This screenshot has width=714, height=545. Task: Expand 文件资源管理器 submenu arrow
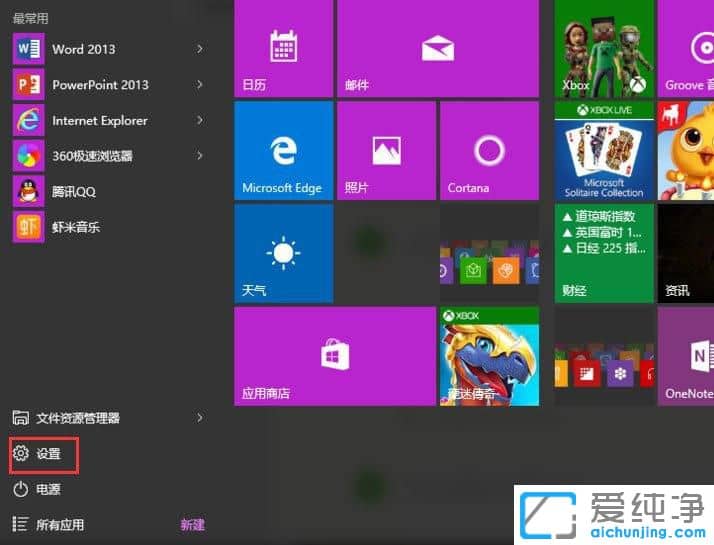point(199,418)
